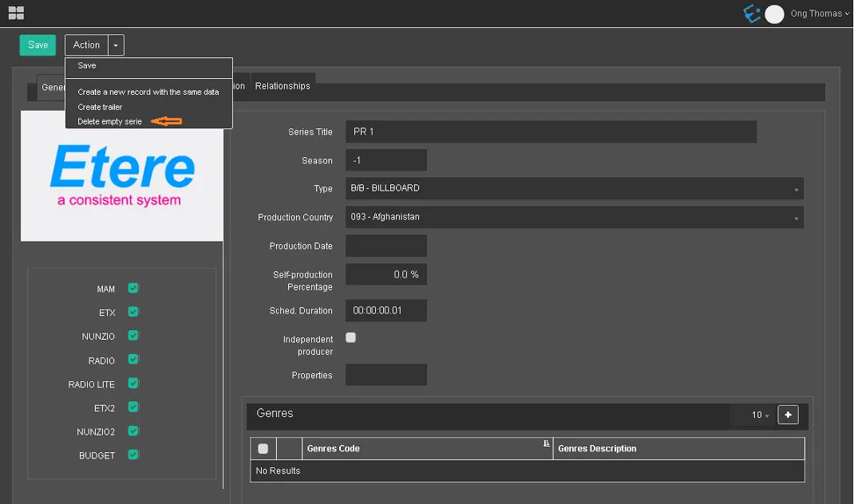Click the user avatar circle
Viewport: 854px width, 504px height.
click(x=774, y=14)
